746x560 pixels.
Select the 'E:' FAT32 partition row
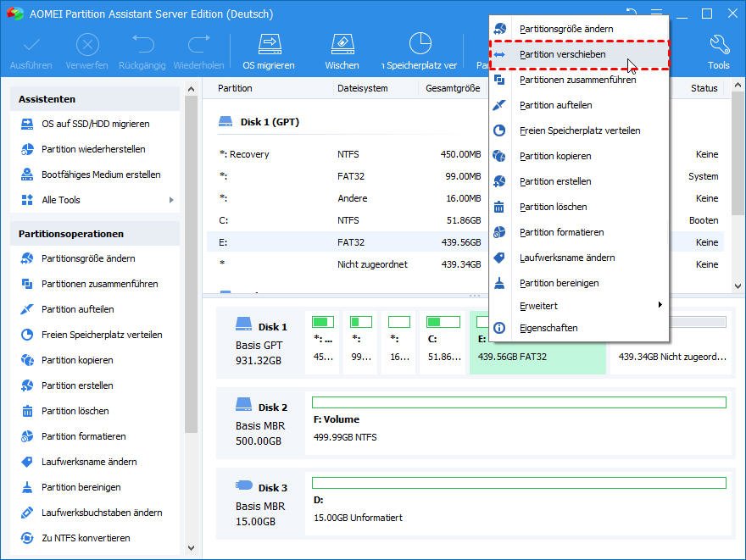pos(349,242)
